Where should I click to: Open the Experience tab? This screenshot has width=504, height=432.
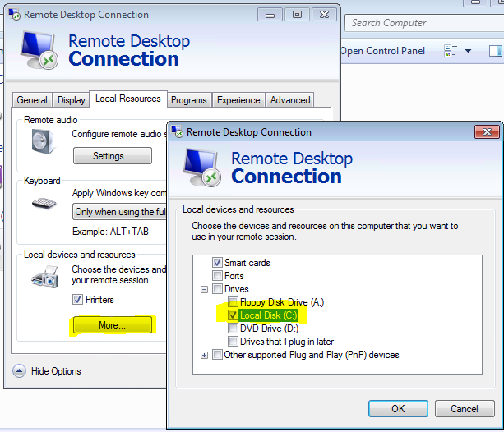pos(238,100)
